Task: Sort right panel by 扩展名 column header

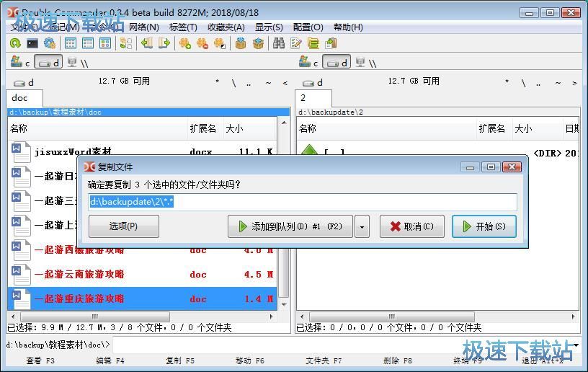Action: click(494, 128)
